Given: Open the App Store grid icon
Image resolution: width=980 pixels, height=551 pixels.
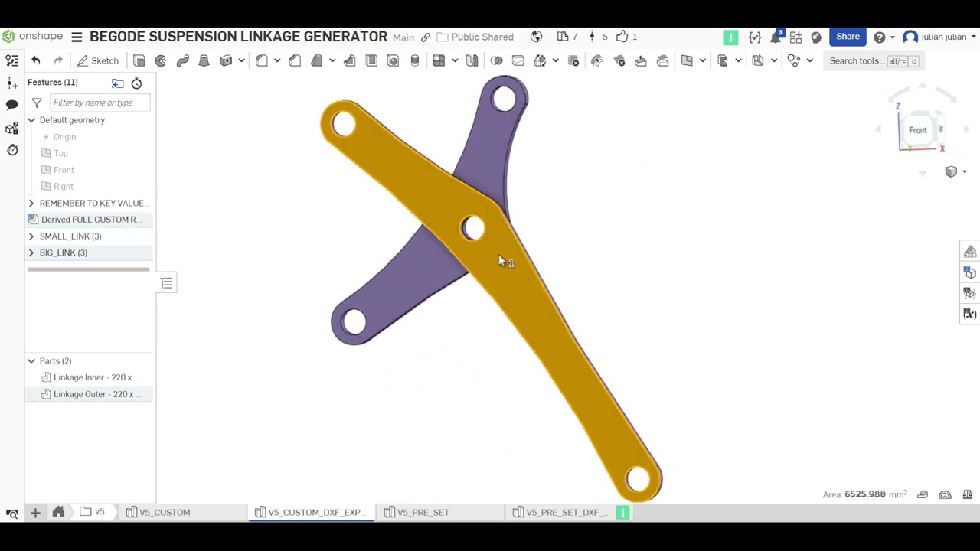Looking at the screenshot, I should pyautogui.click(x=795, y=37).
